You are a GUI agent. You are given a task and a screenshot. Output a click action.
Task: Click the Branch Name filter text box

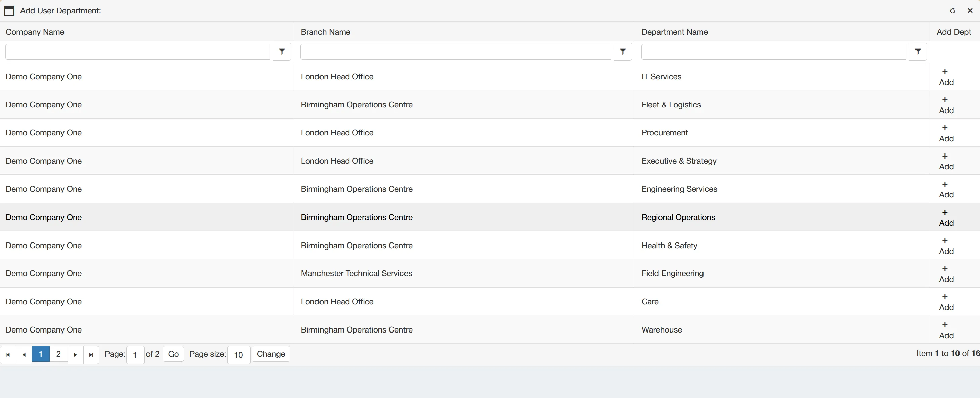pyautogui.click(x=455, y=52)
